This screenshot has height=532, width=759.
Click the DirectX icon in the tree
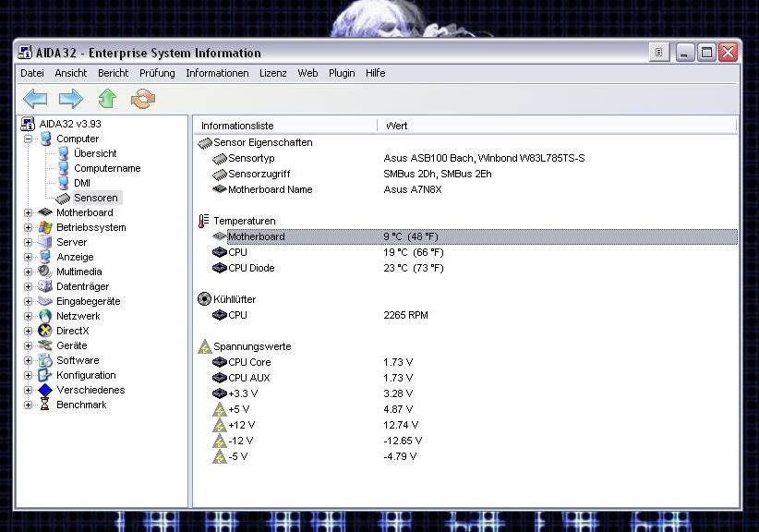coord(45,331)
